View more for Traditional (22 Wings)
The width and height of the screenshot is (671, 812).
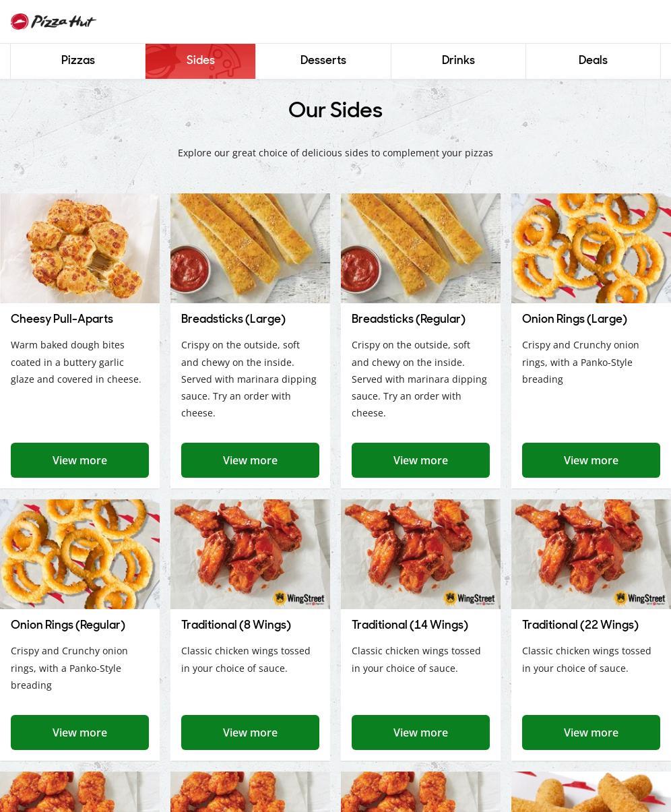[x=591, y=732]
